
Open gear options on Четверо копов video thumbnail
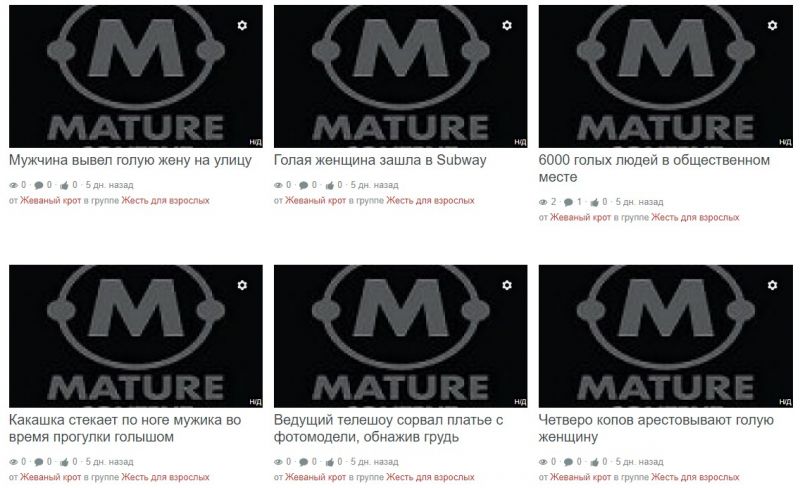pos(772,285)
